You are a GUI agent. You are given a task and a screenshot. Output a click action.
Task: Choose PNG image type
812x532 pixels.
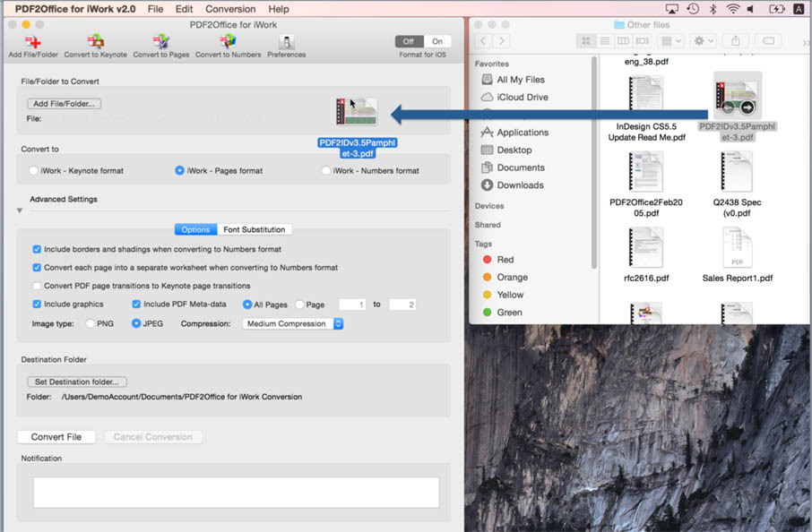(91, 323)
